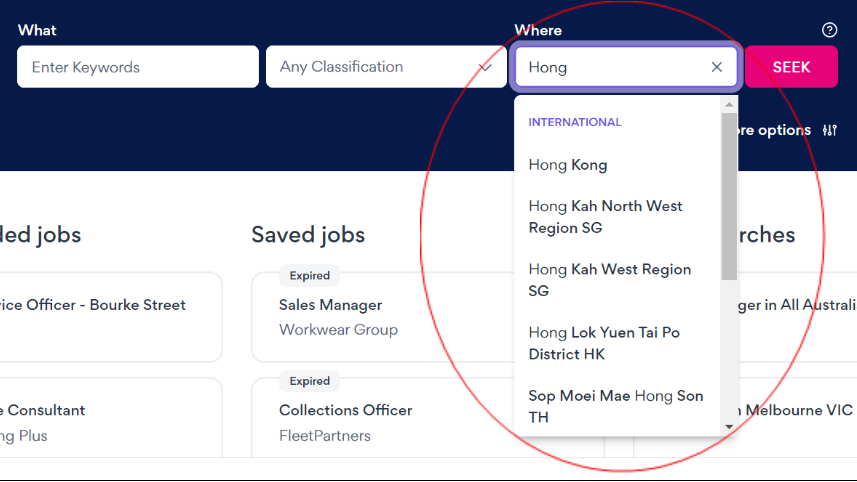Pick Hong Kah West Region SG
The height and width of the screenshot is (482, 857).
coord(609,280)
